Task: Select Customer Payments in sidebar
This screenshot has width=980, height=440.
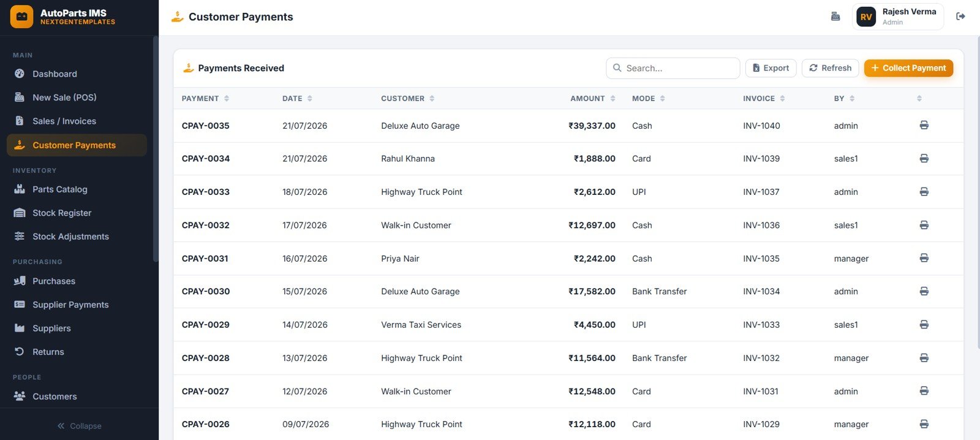Action: [x=77, y=145]
